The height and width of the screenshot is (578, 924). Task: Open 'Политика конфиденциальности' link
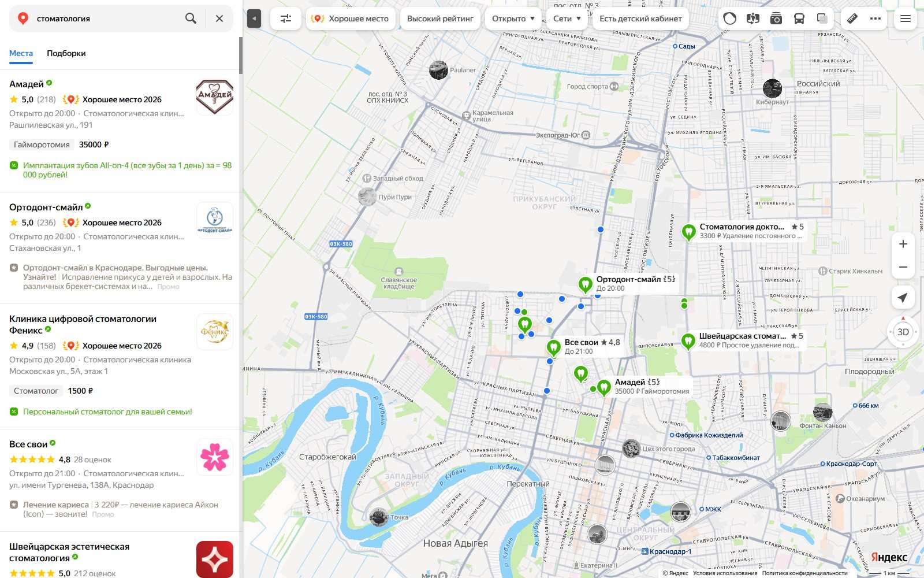click(x=804, y=573)
